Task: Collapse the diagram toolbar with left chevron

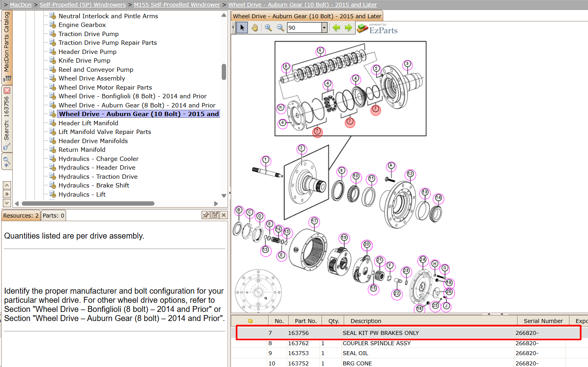Action: [233, 28]
